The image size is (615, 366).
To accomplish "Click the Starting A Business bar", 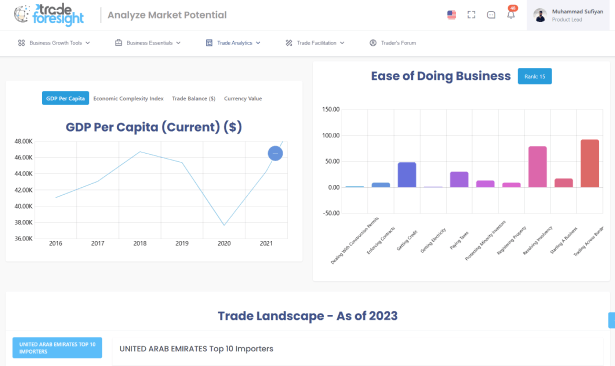I will 564,183.
